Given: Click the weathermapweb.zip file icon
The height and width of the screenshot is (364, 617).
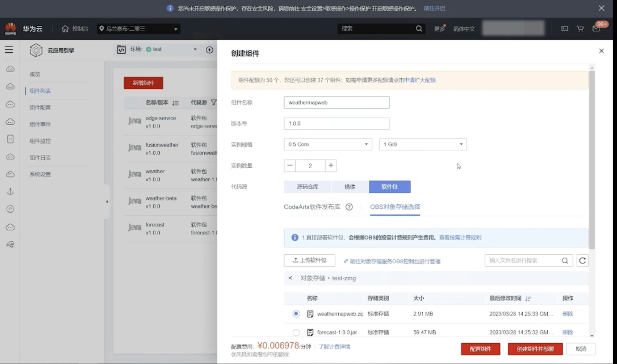Looking at the screenshot, I should (x=310, y=314).
